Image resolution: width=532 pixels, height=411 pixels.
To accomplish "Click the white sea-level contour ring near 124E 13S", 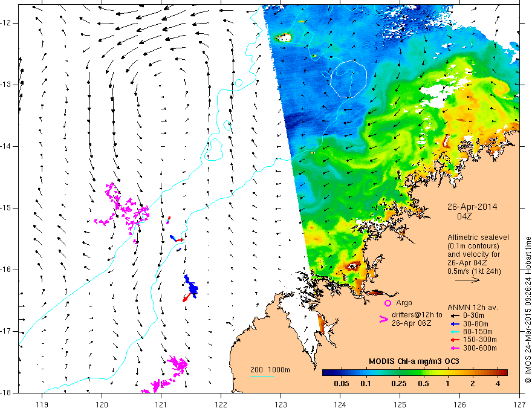I will click(349, 79).
